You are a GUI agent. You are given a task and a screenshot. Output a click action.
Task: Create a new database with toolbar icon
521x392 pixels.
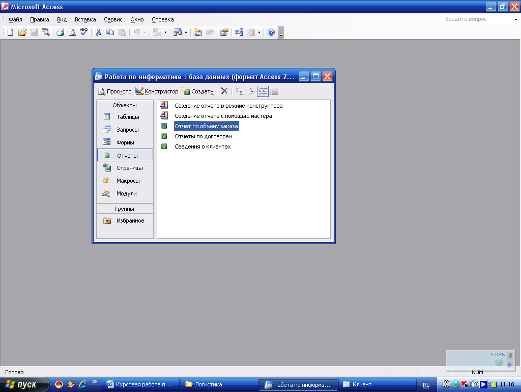coord(10,32)
